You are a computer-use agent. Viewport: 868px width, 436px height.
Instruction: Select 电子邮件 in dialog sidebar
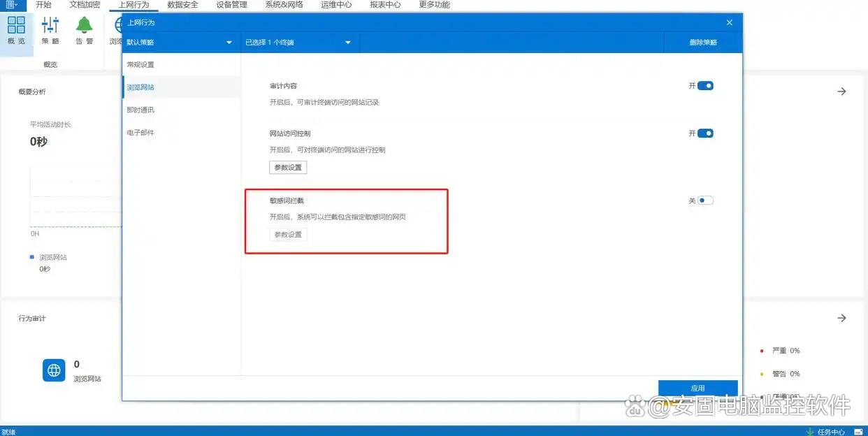tap(182, 132)
